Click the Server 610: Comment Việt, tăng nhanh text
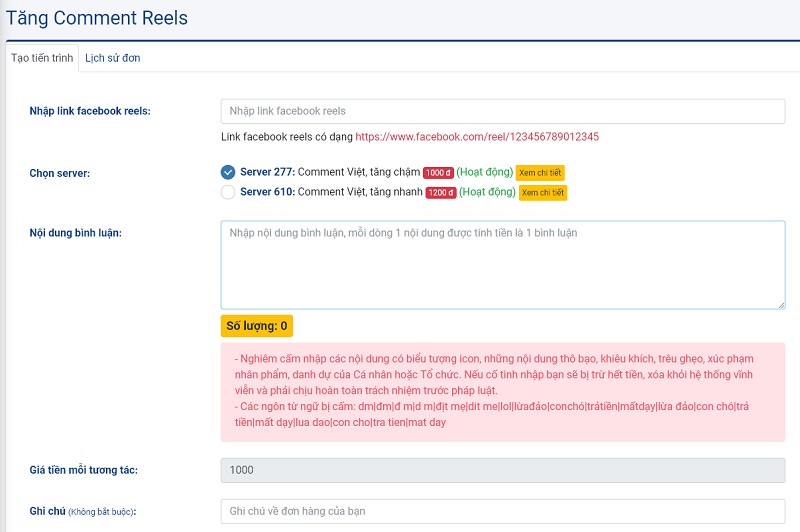The image size is (800, 532). pos(332,192)
